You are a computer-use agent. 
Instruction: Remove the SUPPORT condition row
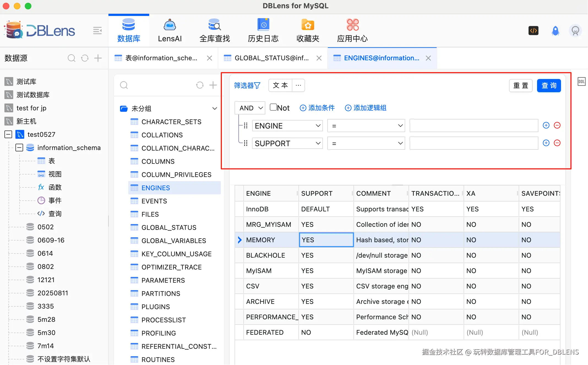[557, 143]
